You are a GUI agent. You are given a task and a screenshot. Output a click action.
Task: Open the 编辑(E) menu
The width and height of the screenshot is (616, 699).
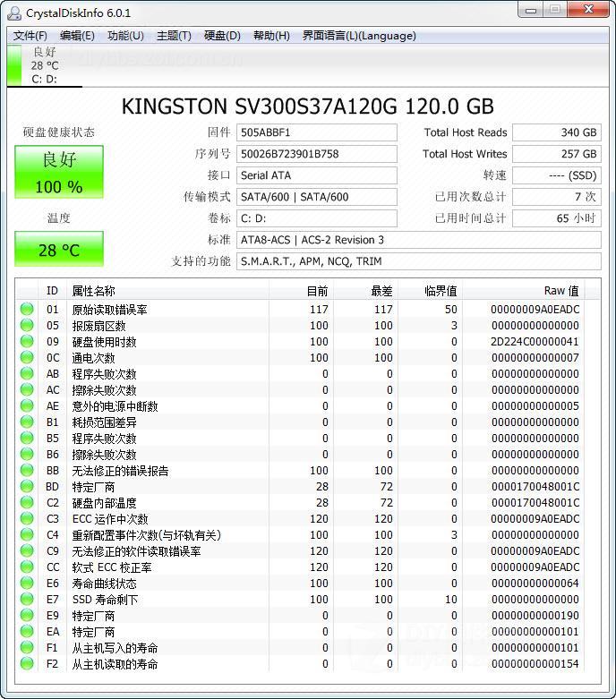pyautogui.click(x=77, y=36)
